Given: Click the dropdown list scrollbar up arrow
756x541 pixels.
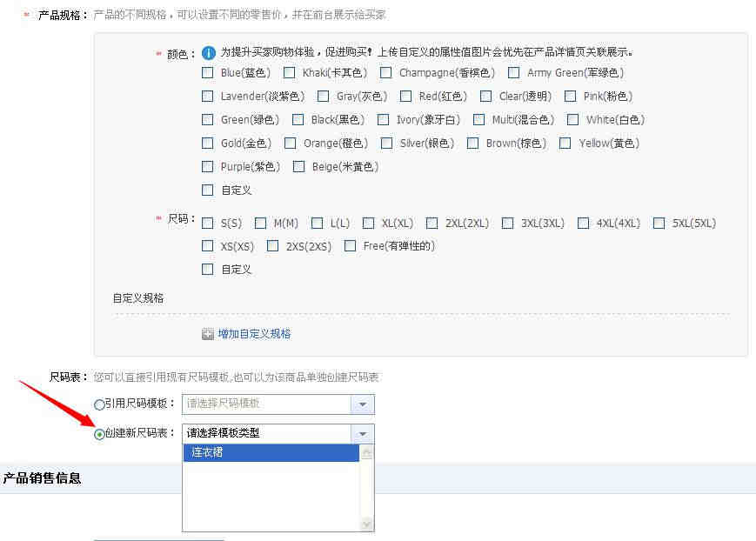Looking at the screenshot, I should pyautogui.click(x=367, y=453).
